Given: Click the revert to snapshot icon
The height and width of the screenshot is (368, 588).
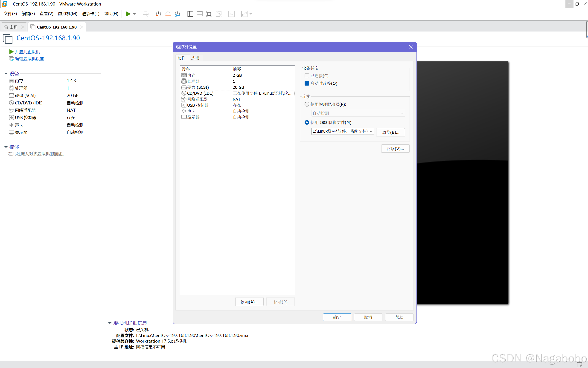Looking at the screenshot, I should (168, 14).
